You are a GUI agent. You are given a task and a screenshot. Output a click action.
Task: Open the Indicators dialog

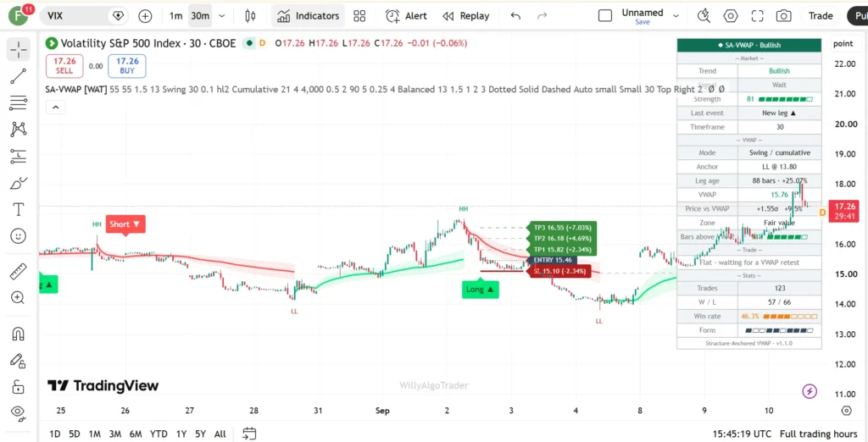pos(308,16)
